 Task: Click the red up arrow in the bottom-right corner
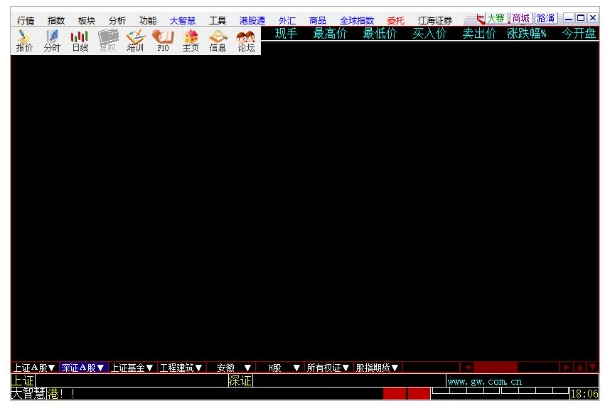pos(580,367)
